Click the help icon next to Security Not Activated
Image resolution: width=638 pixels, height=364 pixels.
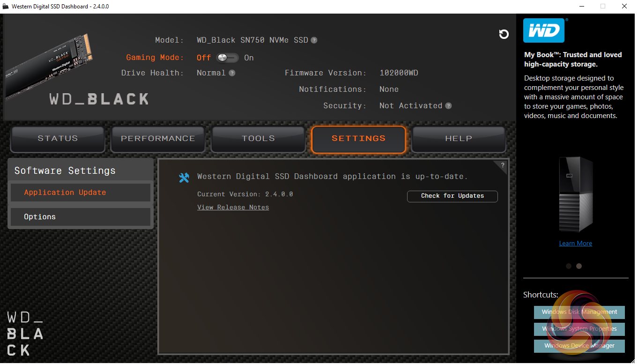(x=448, y=106)
